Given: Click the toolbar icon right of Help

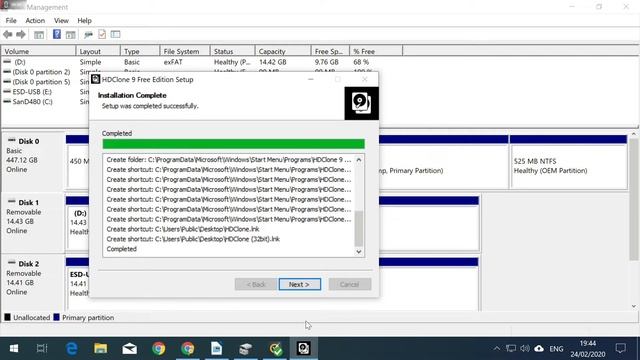Looking at the screenshot, I should tap(71, 35).
